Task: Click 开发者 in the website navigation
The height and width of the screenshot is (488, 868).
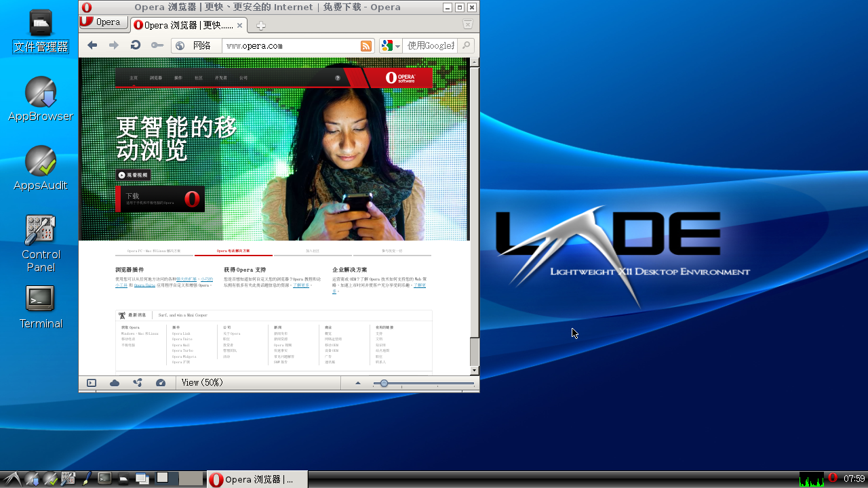Action: pyautogui.click(x=221, y=78)
